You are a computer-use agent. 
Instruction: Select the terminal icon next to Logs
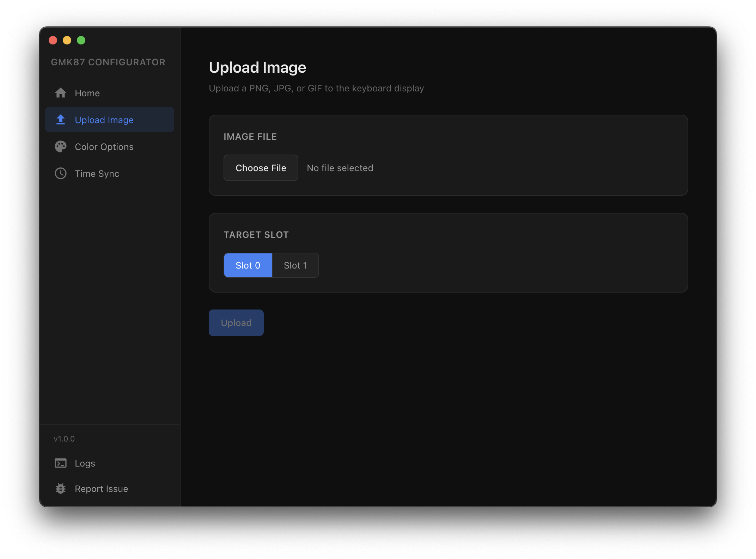tap(60, 463)
